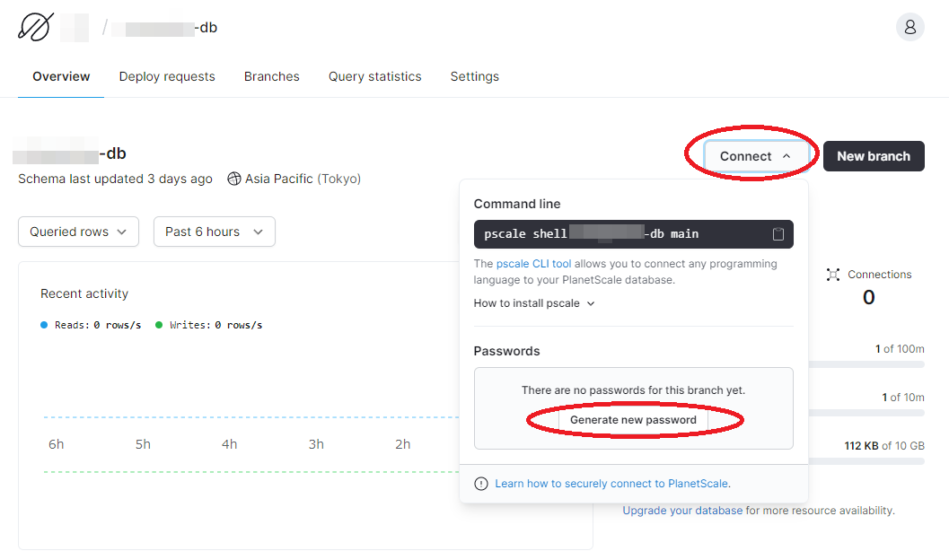Switch to the Branches tab
The image size is (949, 560).
pyautogui.click(x=272, y=77)
